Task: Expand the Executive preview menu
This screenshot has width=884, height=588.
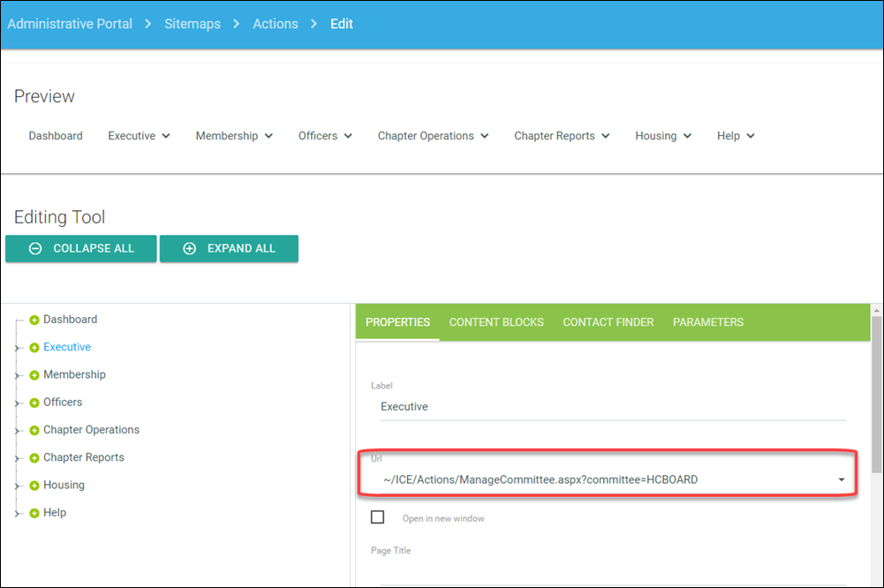Action: pos(139,136)
